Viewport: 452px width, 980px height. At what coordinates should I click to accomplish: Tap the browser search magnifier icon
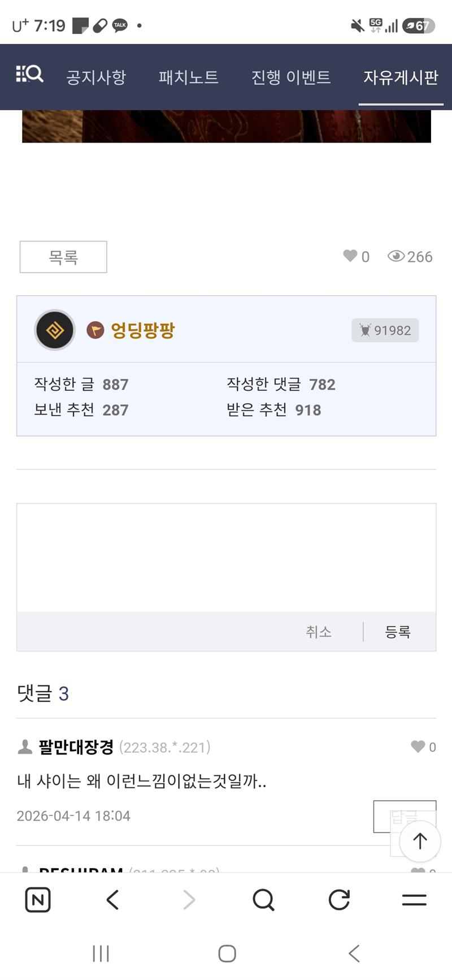click(263, 899)
